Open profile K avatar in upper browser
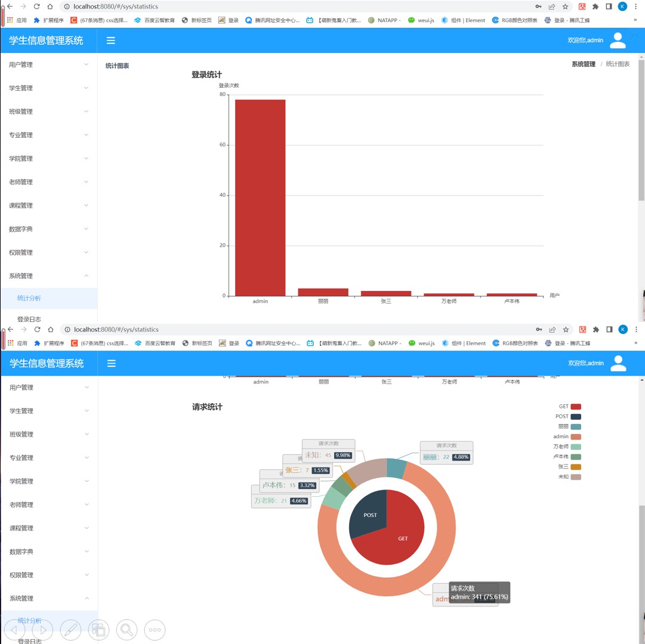The width and height of the screenshot is (645, 644). pyautogui.click(x=622, y=7)
